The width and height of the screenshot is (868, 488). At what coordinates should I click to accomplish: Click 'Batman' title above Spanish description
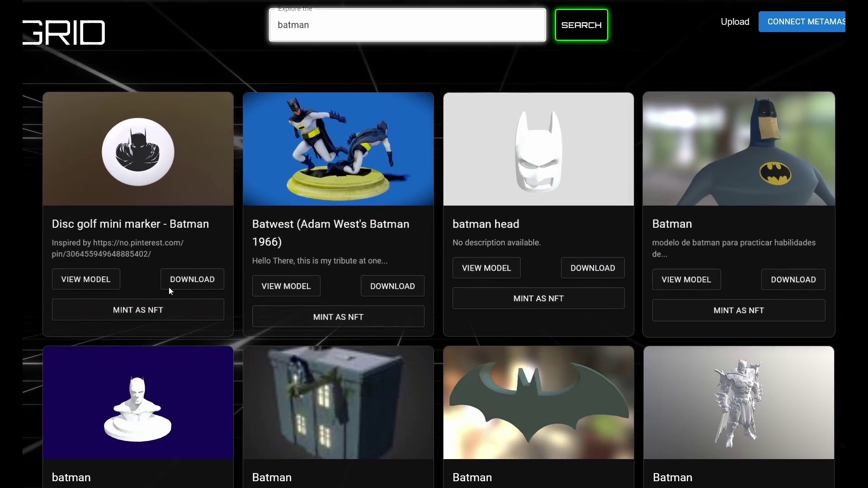(x=672, y=224)
